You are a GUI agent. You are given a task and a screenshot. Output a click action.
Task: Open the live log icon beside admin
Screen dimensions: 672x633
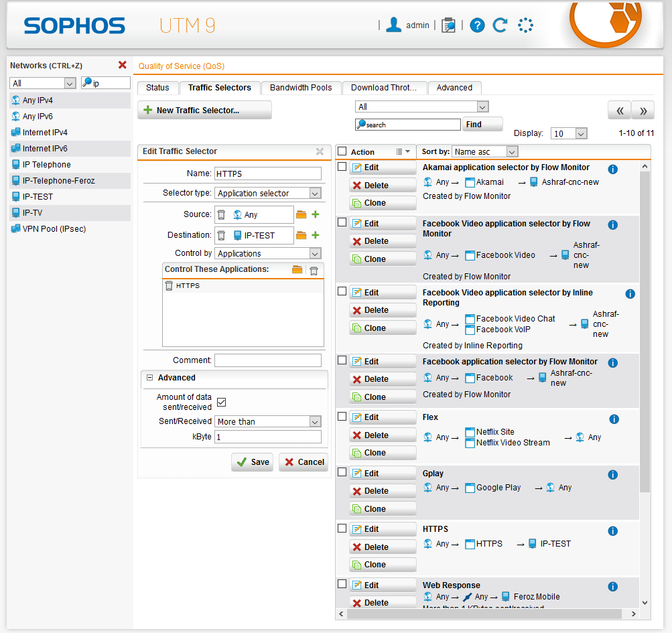448,25
